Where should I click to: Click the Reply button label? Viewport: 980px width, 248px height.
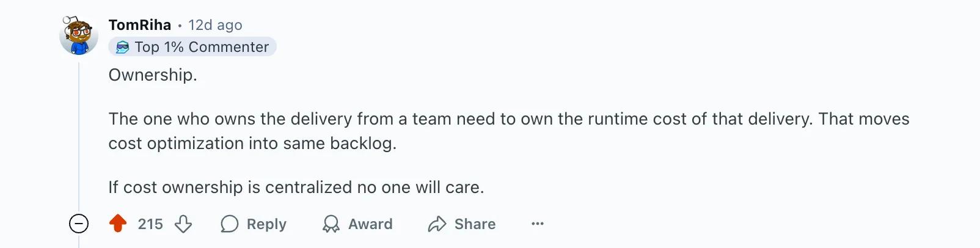tap(266, 224)
